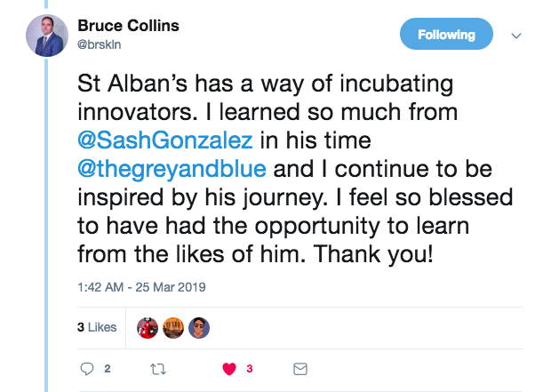Open the @brskln handle
This screenshot has width=559, height=392.
pos(98,43)
